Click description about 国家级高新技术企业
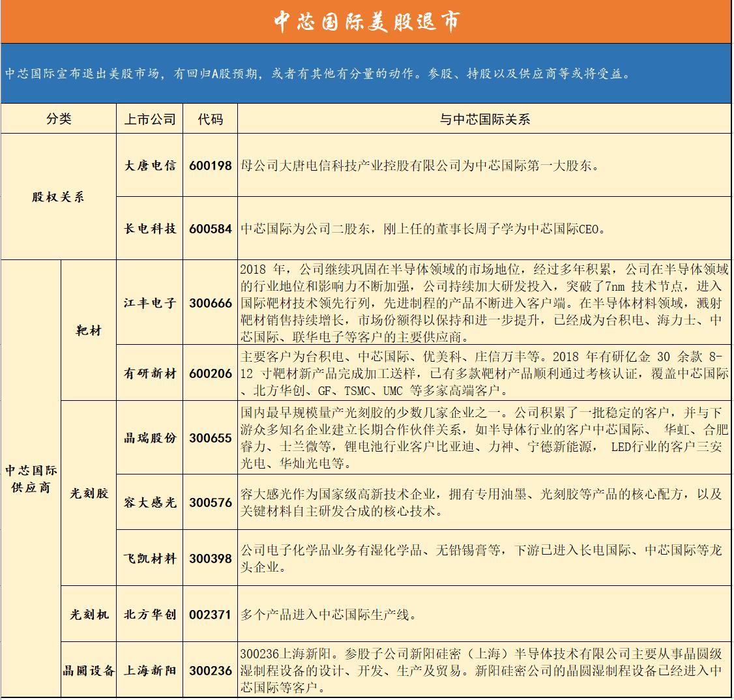 tap(481, 502)
